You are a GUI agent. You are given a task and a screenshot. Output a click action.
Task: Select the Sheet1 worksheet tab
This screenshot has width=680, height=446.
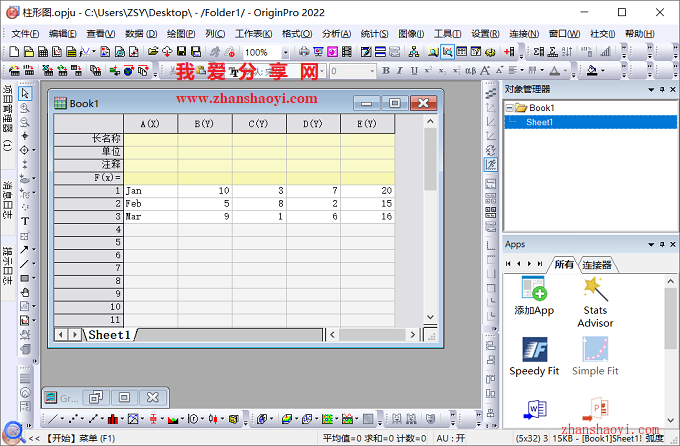[x=109, y=334]
